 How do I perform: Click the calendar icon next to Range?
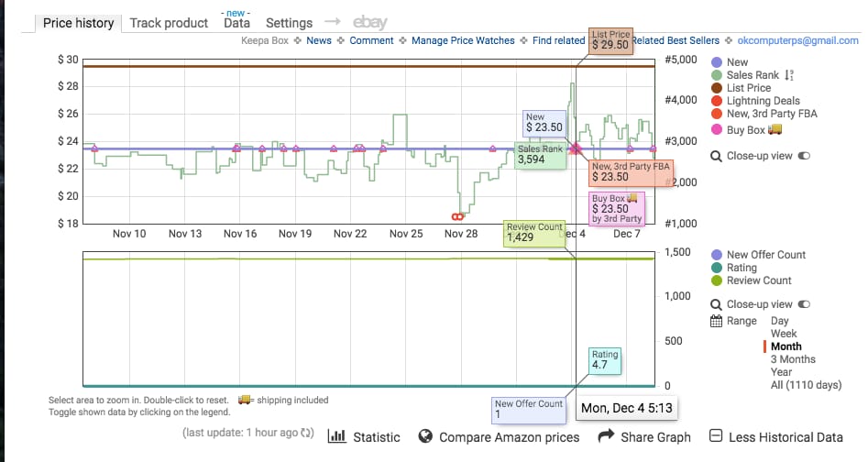click(718, 321)
